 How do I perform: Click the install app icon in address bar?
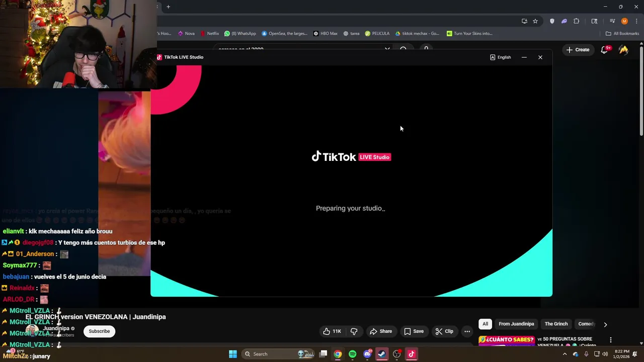click(x=524, y=21)
